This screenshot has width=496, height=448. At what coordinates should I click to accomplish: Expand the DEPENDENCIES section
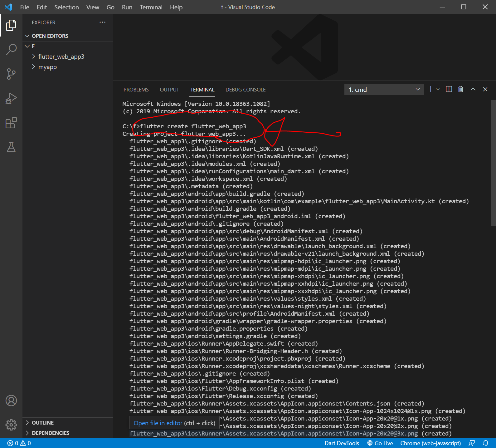click(x=68, y=433)
